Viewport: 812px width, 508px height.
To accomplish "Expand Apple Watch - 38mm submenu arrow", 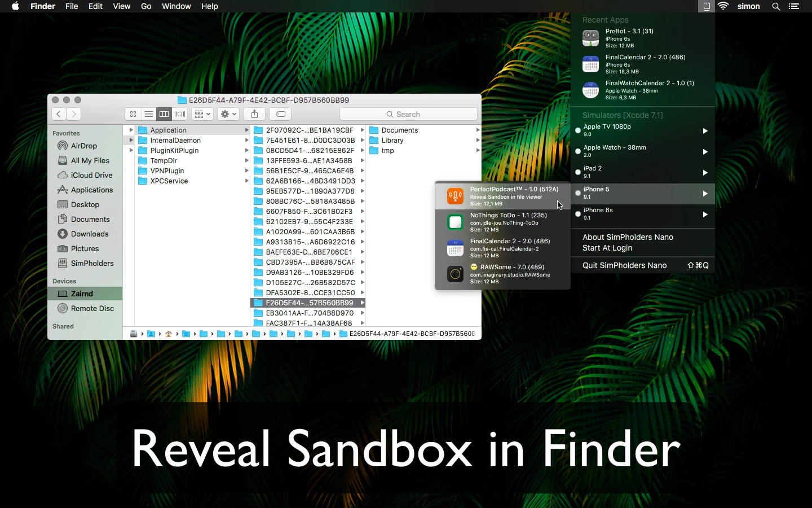I will click(705, 152).
